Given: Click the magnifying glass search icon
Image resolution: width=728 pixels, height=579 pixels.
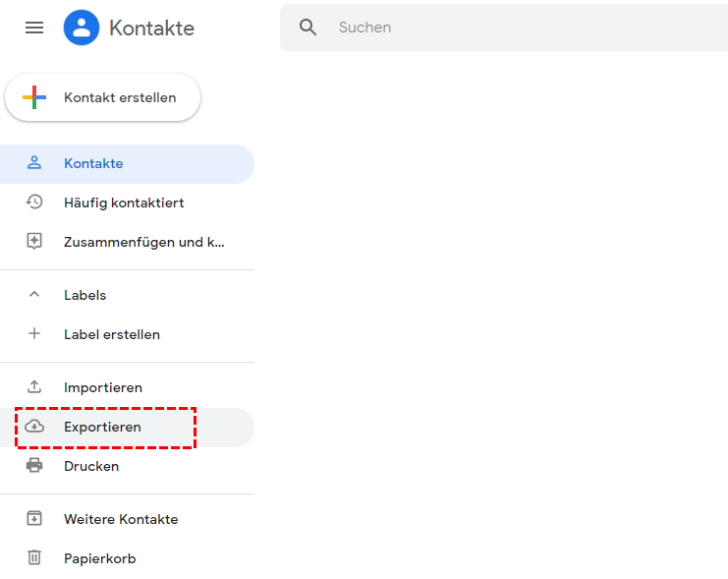Looking at the screenshot, I should pyautogui.click(x=308, y=28).
